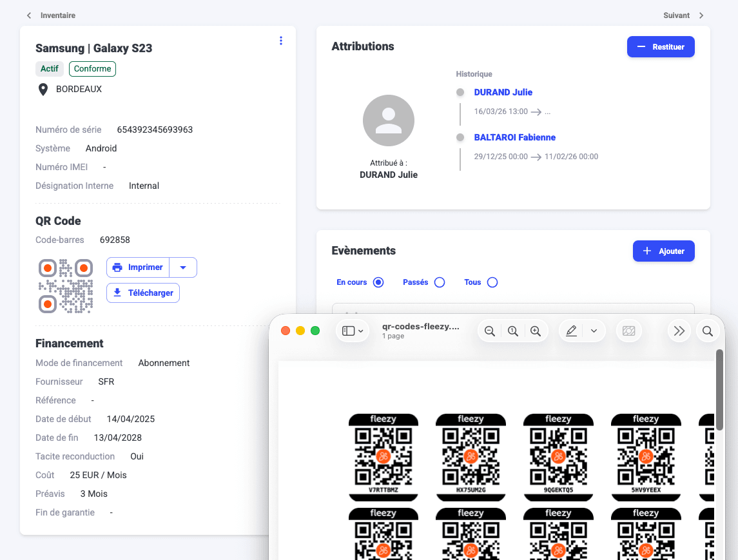738x560 pixels.
Task: Click the end date 13/04/2028
Action: pos(118,438)
